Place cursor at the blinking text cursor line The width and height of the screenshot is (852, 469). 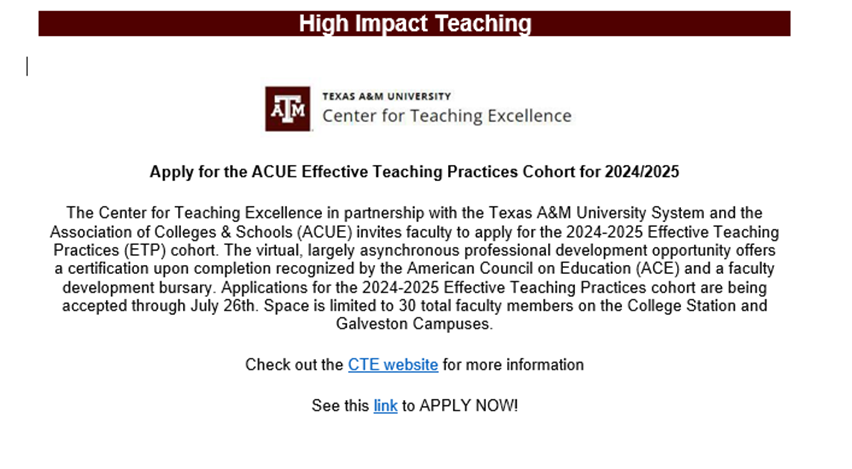28,67
